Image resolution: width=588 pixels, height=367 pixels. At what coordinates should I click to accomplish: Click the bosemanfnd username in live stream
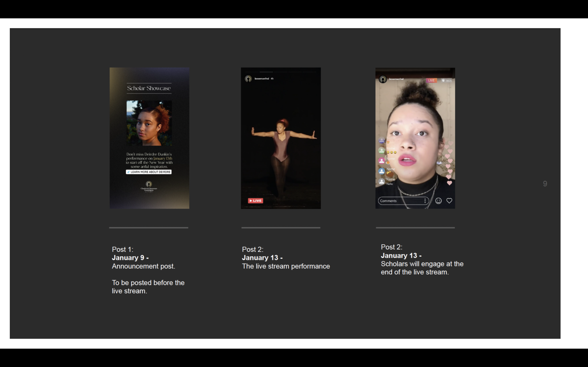click(396, 79)
